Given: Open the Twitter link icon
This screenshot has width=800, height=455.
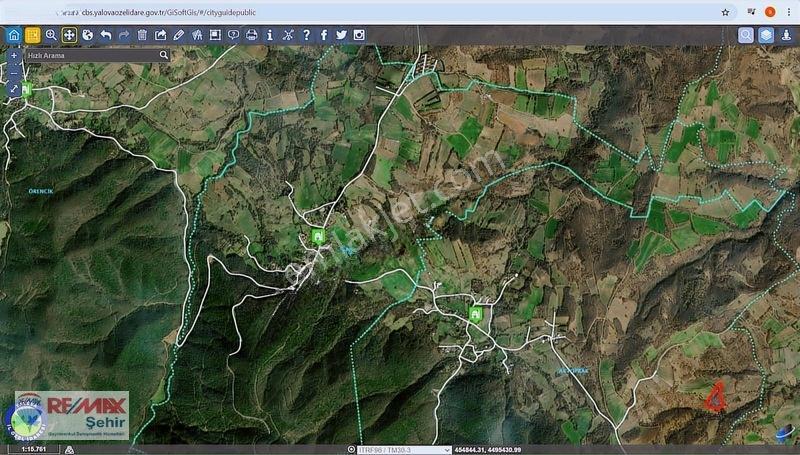Looking at the screenshot, I should click(x=341, y=35).
